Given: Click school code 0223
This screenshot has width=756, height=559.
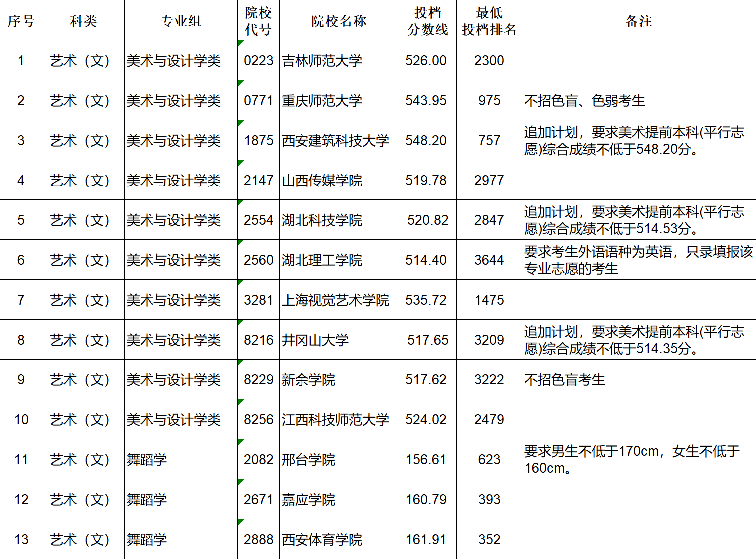Looking at the screenshot, I should pyautogui.click(x=258, y=60).
